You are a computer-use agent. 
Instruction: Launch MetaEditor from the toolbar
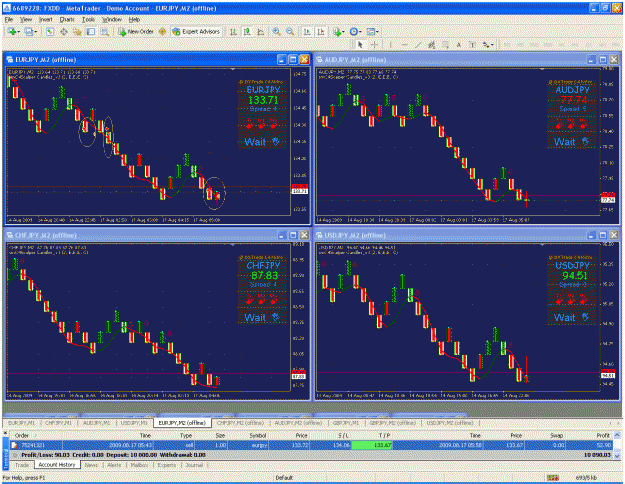pyautogui.click(x=162, y=31)
